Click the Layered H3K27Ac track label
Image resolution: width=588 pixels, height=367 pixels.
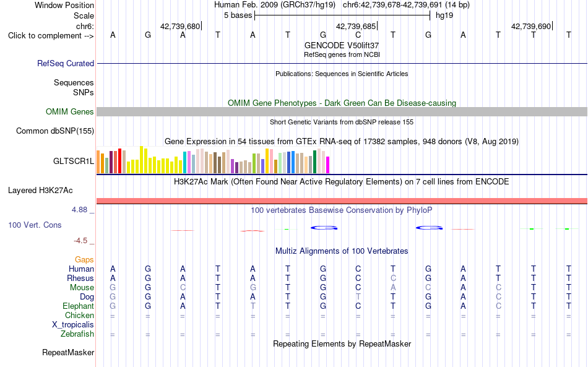tap(40, 191)
